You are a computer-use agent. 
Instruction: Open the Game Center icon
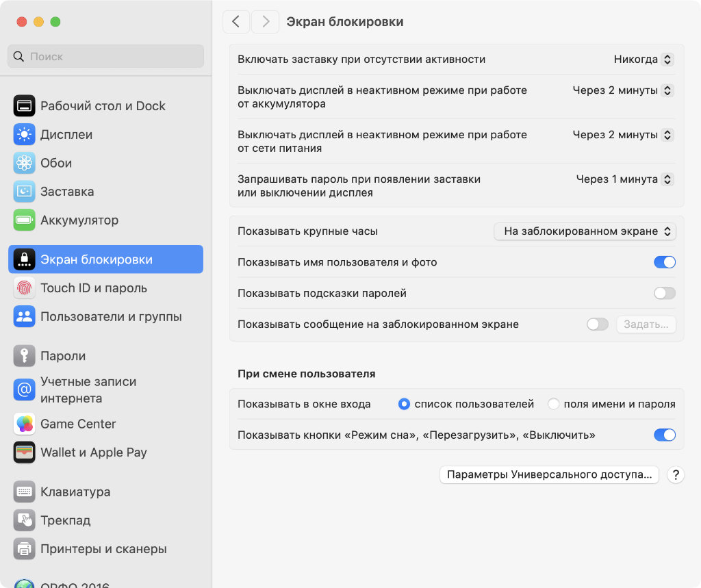point(24,424)
